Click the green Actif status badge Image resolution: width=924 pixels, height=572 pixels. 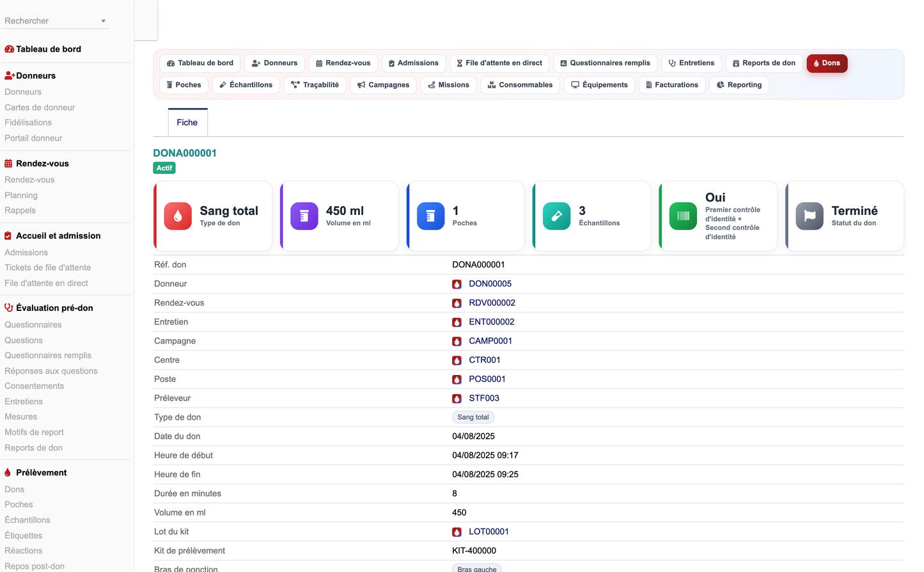[x=164, y=168]
